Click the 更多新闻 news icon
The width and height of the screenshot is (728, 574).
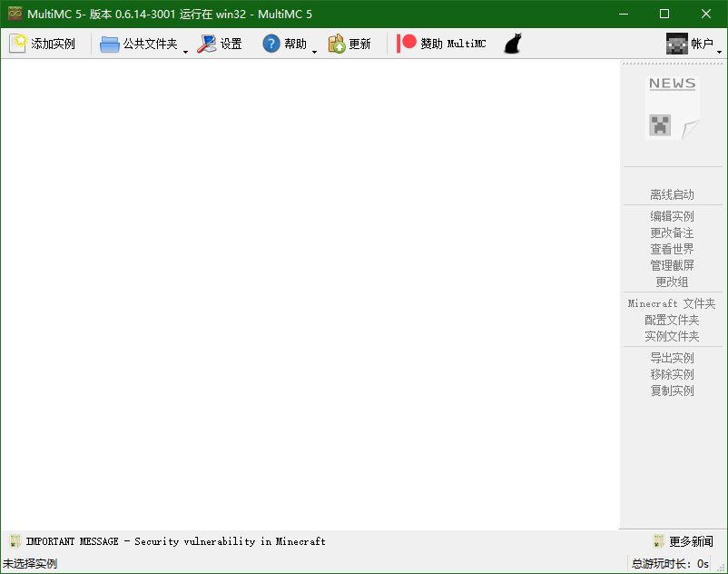click(x=659, y=541)
